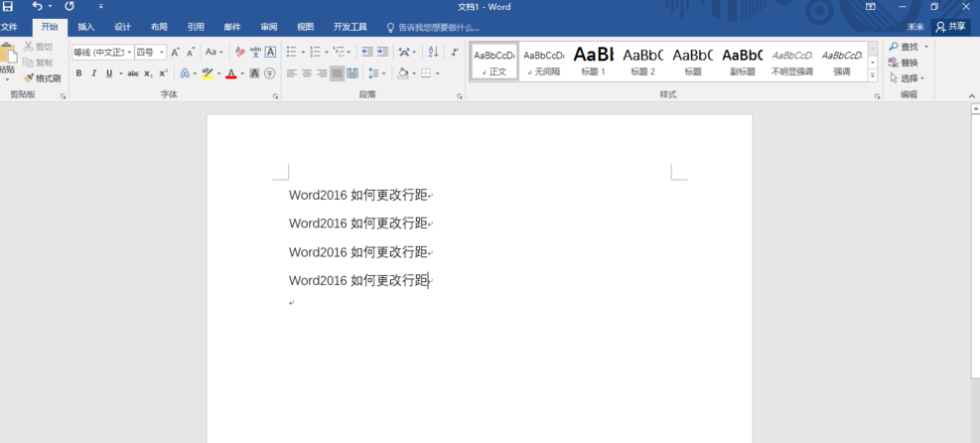Apply superscript formatting

pyautogui.click(x=163, y=74)
